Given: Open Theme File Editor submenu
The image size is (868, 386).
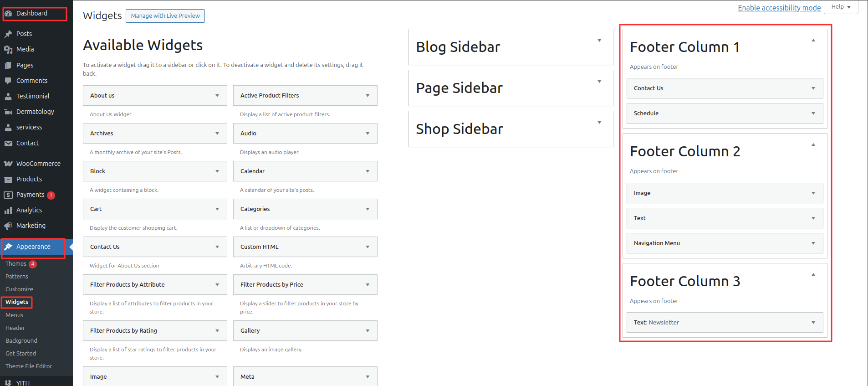Looking at the screenshot, I should (29, 366).
